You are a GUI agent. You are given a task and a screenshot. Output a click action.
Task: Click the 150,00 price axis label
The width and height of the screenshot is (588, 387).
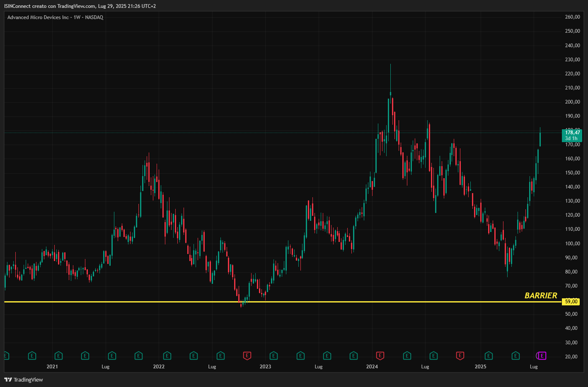coord(572,173)
